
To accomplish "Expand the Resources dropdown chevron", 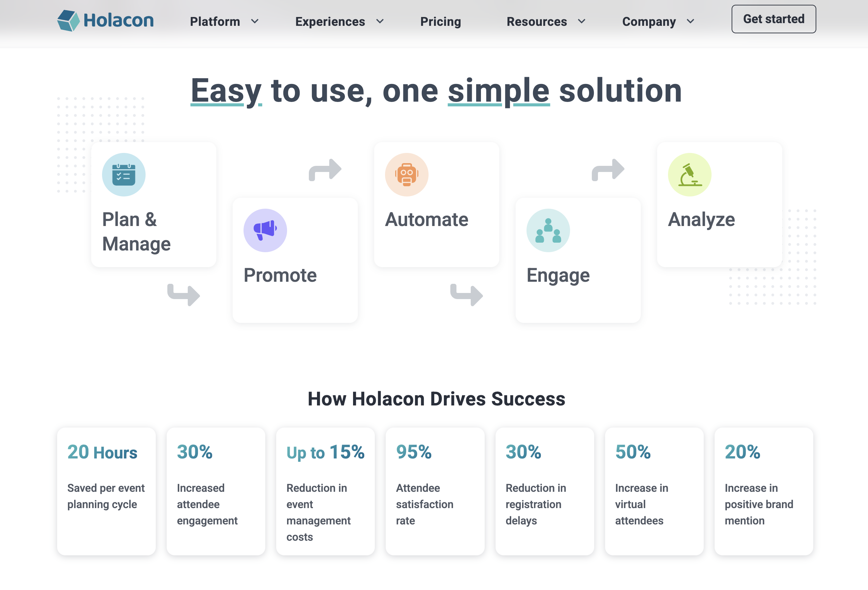I will click(x=582, y=22).
